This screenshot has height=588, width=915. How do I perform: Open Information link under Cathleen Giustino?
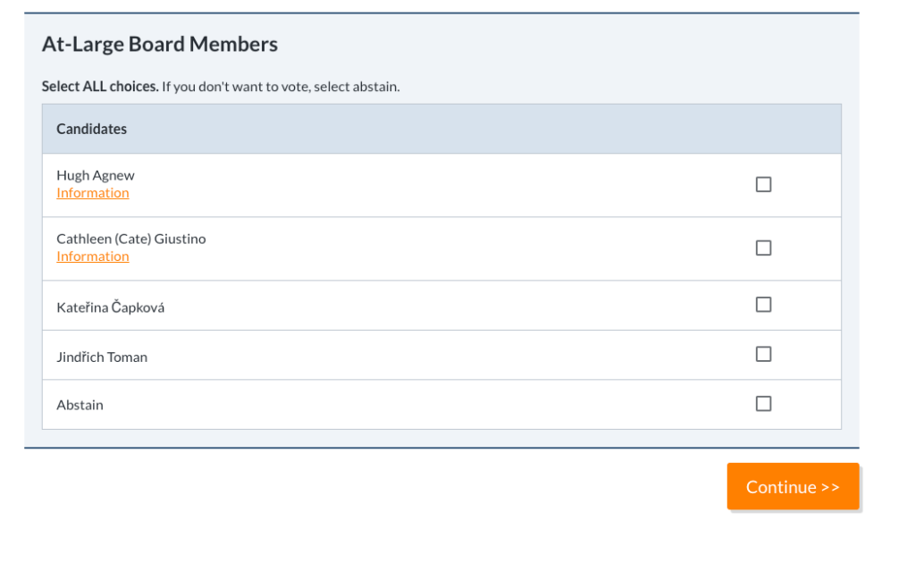point(92,256)
